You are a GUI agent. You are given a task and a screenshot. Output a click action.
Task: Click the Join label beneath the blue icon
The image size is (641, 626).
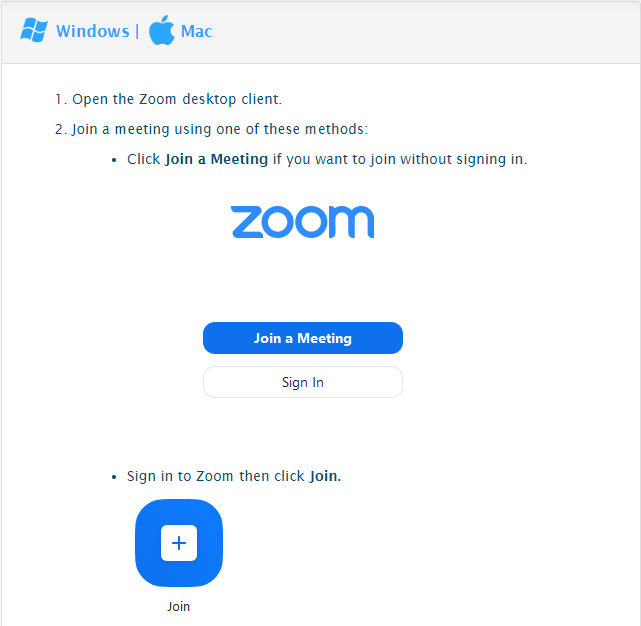click(179, 606)
